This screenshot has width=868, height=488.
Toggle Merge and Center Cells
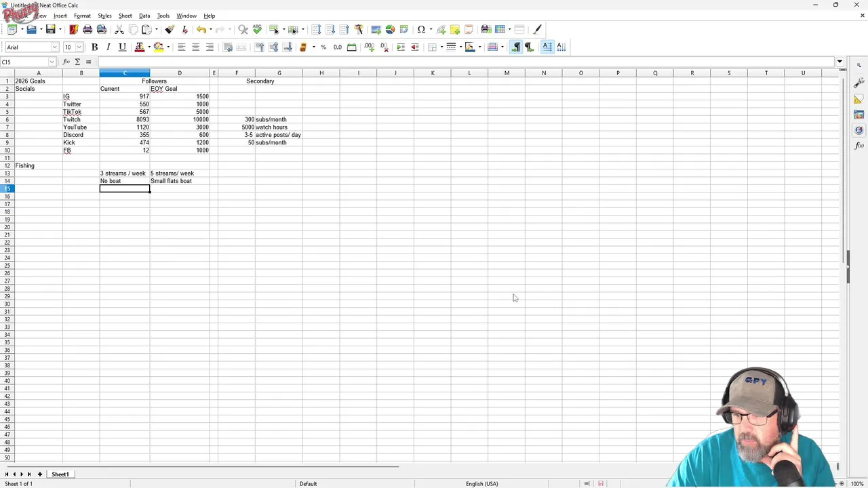coord(241,47)
